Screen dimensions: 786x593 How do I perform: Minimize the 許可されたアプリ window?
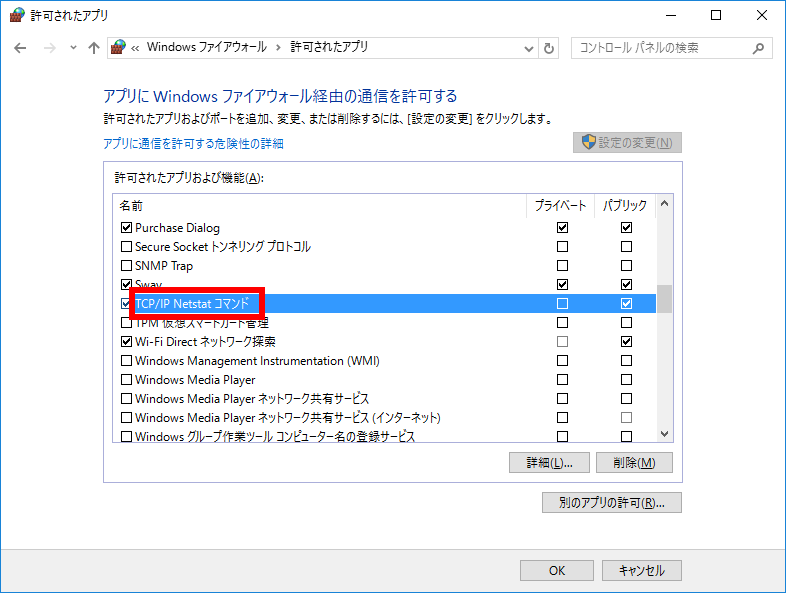671,15
